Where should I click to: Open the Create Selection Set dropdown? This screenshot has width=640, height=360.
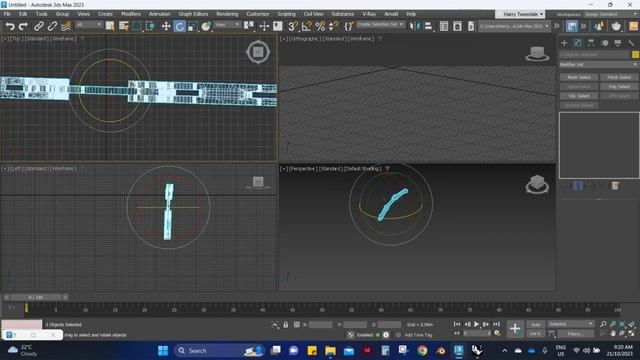pyautogui.click(x=380, y=25)
